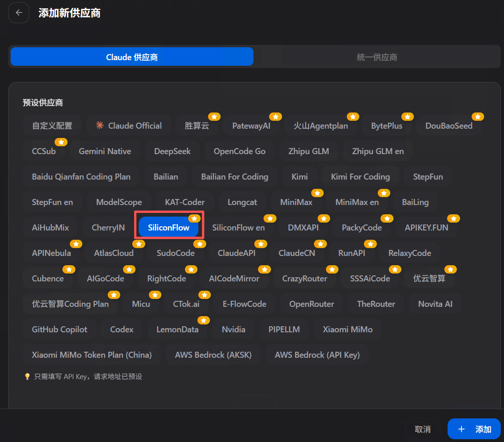Image resolution: width=504 pixels, height=442 pixels.
Task: Select the APINebula provider
Action: tap(51, 253)
